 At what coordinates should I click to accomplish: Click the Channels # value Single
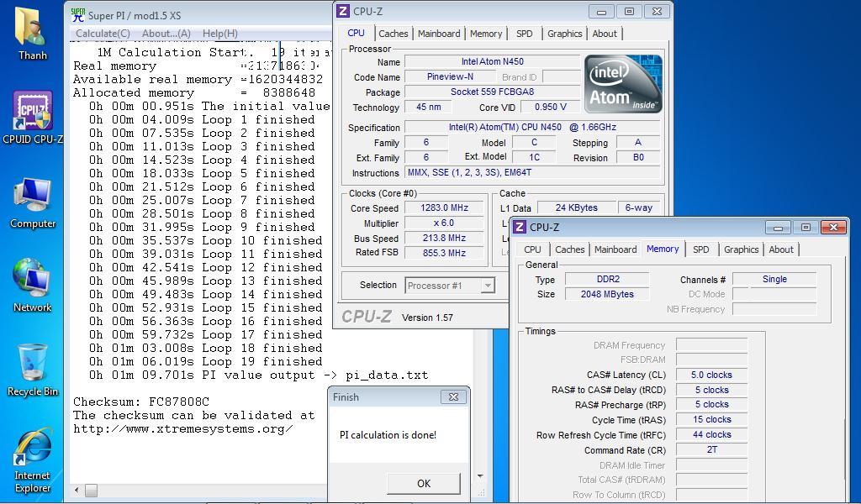pyautogui.click(x=774, y=279)
